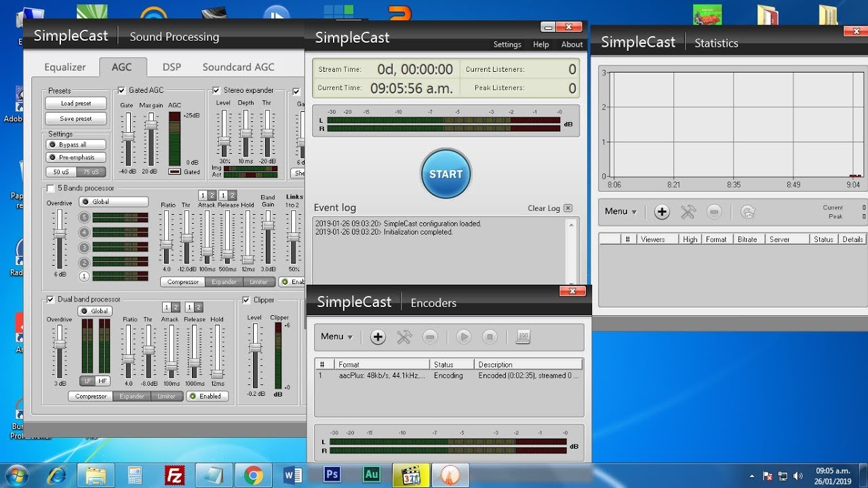Toggle Global in 5 Bands processor
868x488 pixels.
click(113, 201)
